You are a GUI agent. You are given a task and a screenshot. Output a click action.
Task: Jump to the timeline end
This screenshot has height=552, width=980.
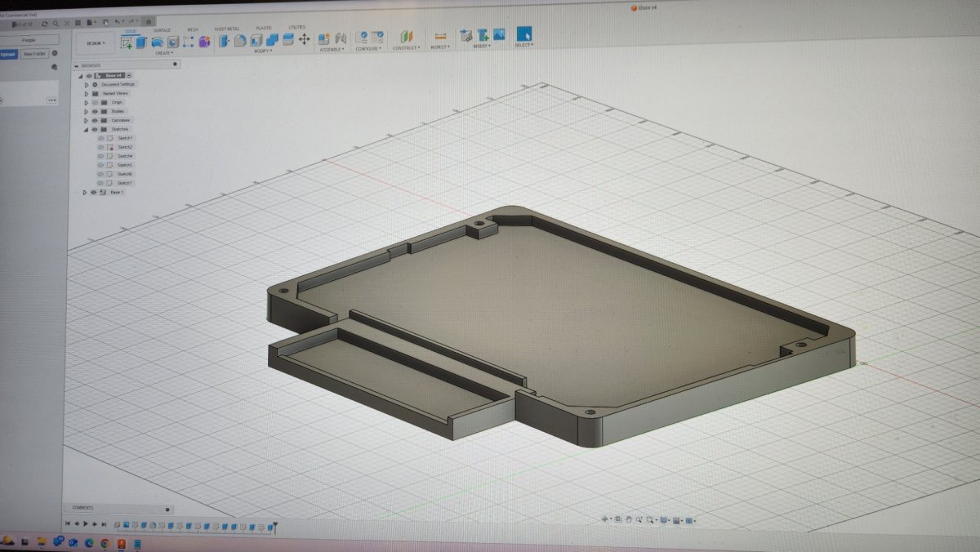tap(105, 523)
